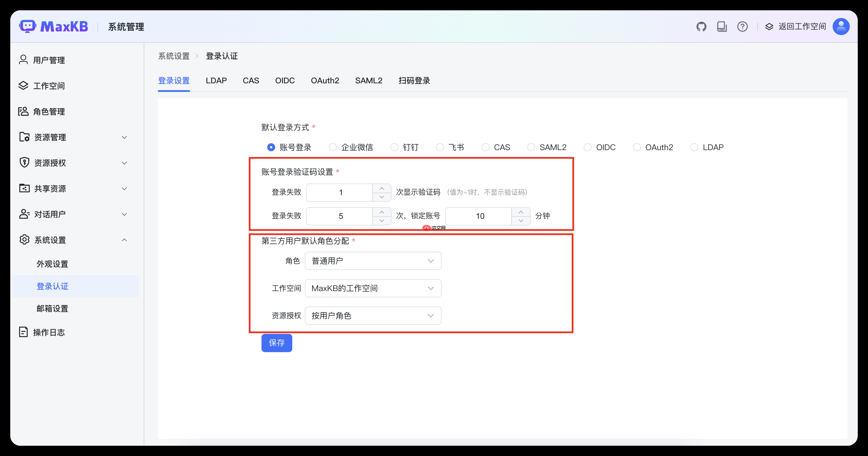The width and height of the screenshot is (868, 456).
Task: Open the GitHub icon in the top bar
Action: click(x=701, y=26)
